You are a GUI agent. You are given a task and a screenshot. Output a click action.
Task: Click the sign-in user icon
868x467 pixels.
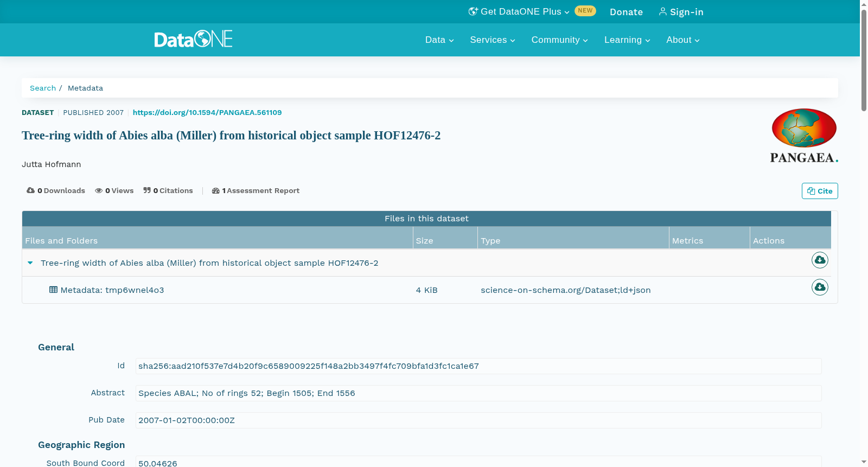point(663,11)
